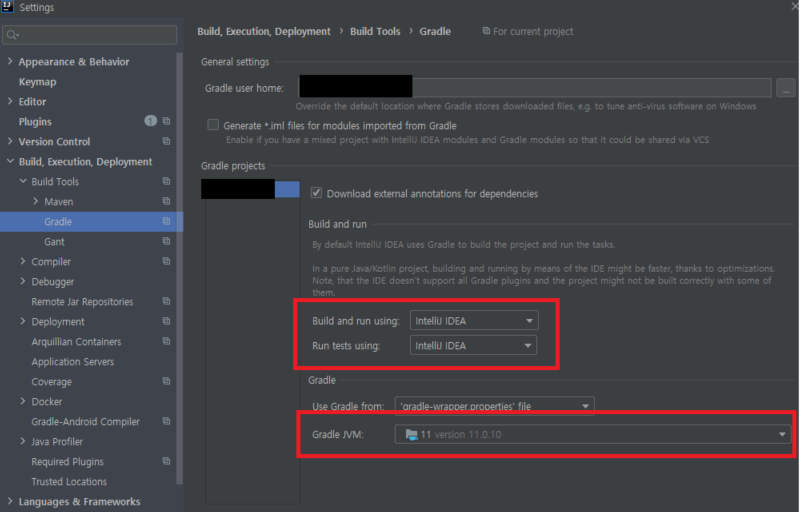This screenshot has width=801, height=512.
Task: Click the JDK folder icon in Gradle JVM
Action: pos(411,434)
